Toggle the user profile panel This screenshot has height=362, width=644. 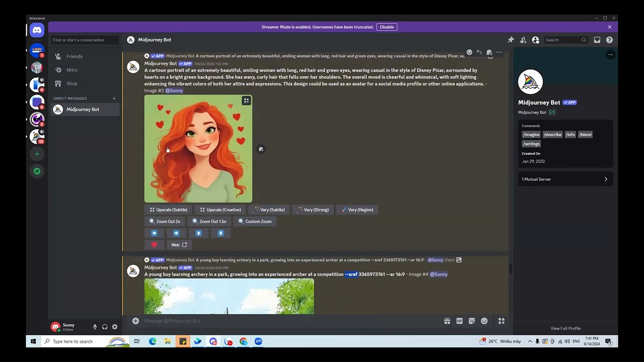535,40
